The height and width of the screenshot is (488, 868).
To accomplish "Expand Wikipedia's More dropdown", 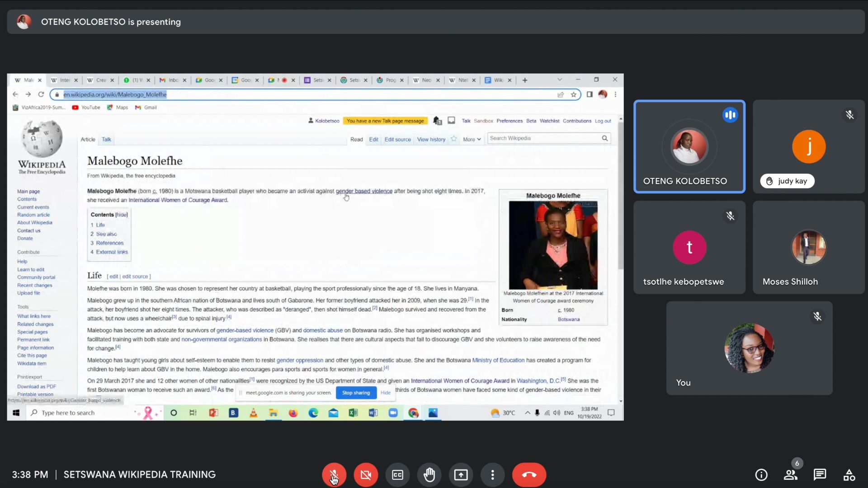I will [472, 140].
